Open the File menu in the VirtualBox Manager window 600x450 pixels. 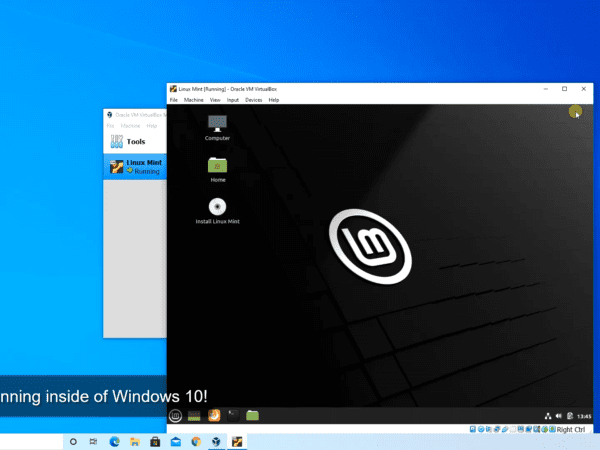(111, 126)
